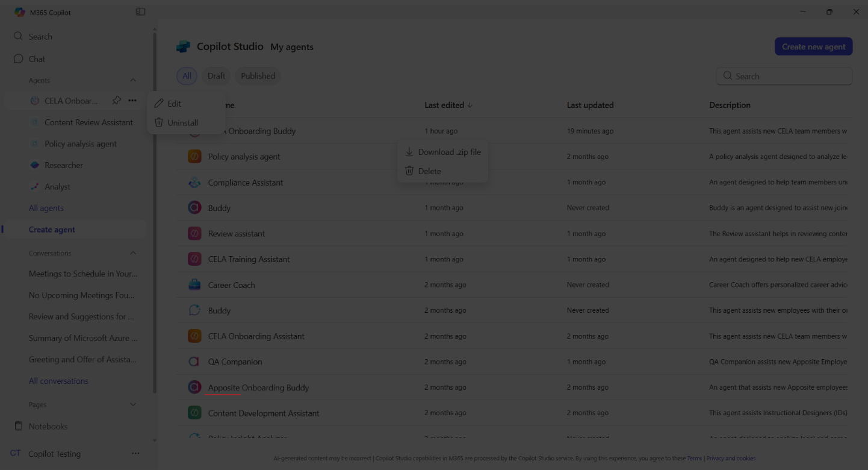Click the Compliance Assistant row icon

click(x=194, y=183)
